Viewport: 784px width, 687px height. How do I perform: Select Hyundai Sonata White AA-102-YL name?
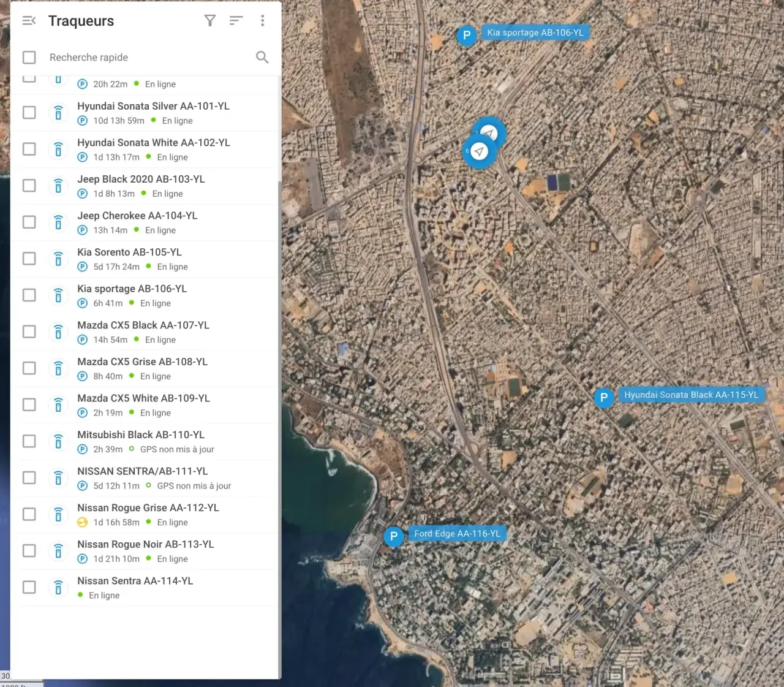(x=154, y=143)
